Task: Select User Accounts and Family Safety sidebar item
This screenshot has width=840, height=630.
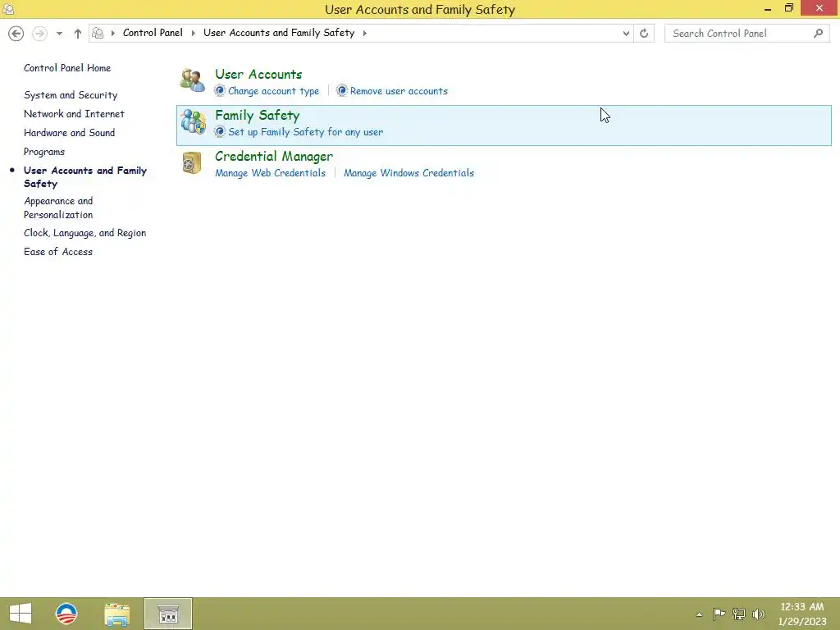Action: click(85, 177)
